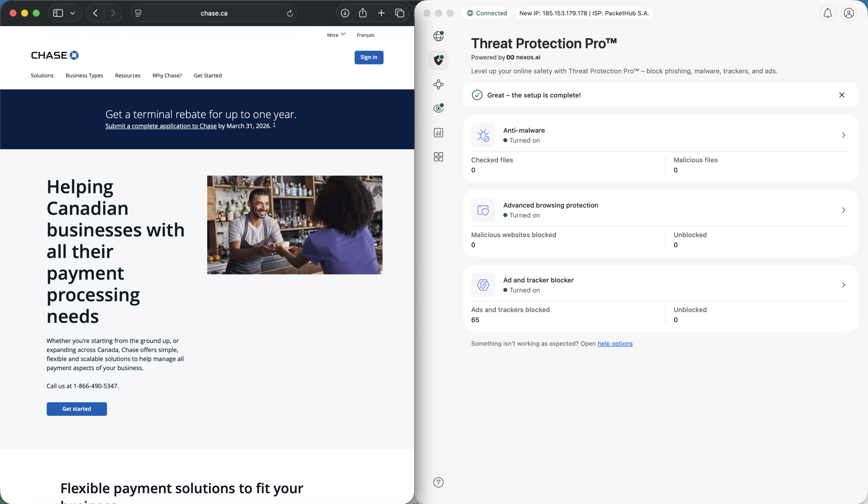Click the phone number text 1-866-490-5347

tap(95, 386)
